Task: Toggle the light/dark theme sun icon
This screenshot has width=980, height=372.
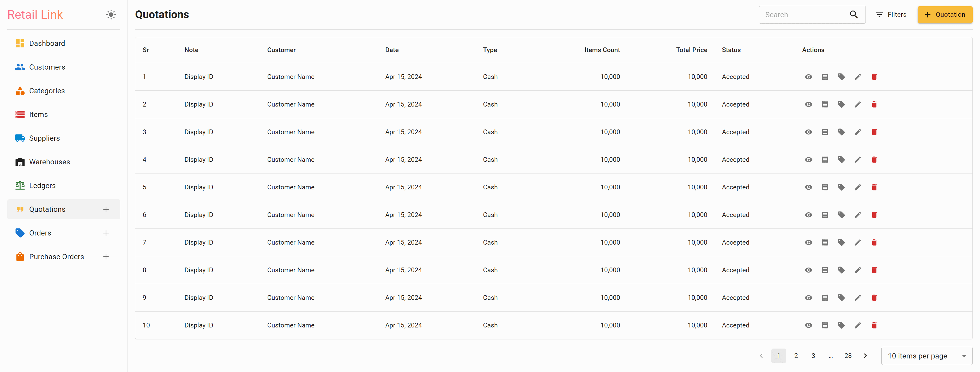Action: point(111,14)
